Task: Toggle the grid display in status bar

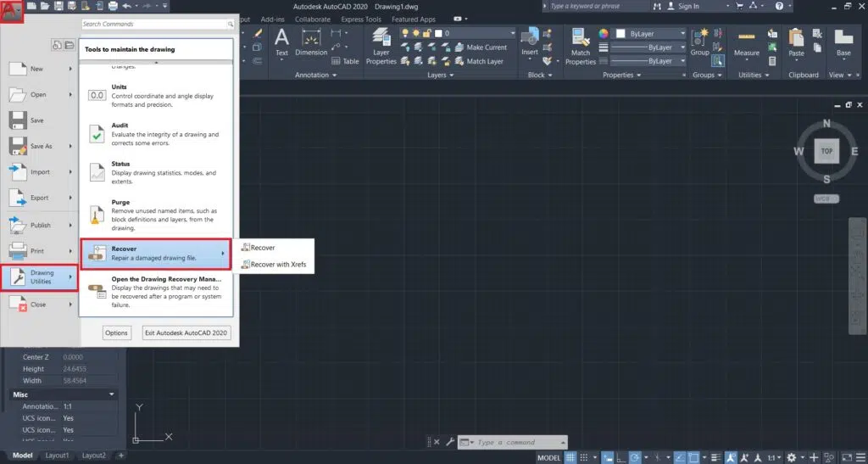Action: pyautogui.click(x=571, y=457)
